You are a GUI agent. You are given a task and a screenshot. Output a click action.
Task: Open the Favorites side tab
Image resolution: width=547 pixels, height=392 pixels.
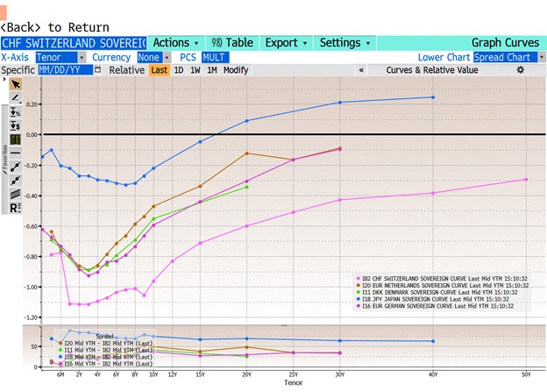coord(5,160)
